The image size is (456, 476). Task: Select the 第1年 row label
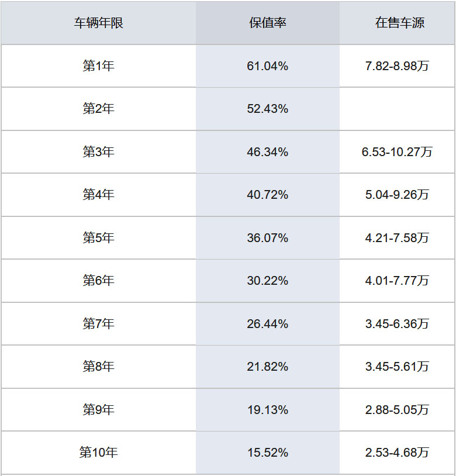coord(98,66)
